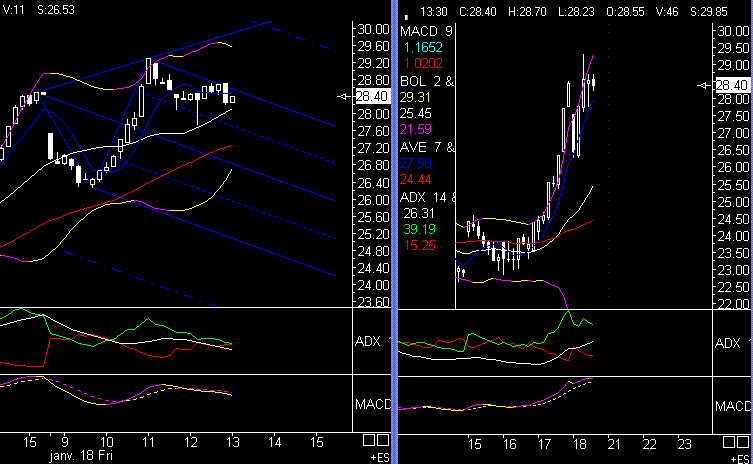753x464 pixels.
Task: Click 29.20 on the left price axis
Action: click(x=374, y=63)
